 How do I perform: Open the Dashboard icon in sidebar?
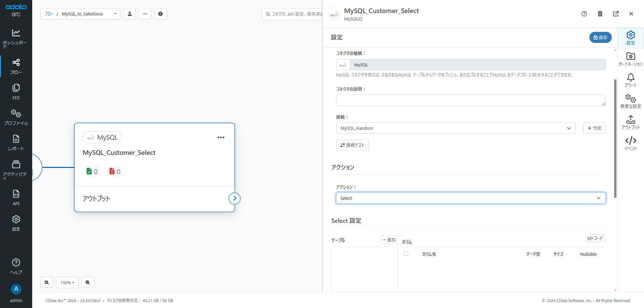16,33
